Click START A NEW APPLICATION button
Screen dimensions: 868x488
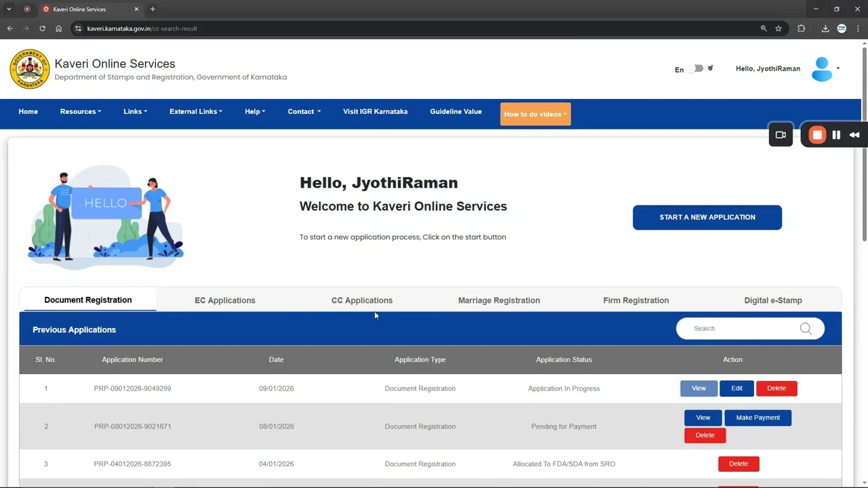pos(707,218)
